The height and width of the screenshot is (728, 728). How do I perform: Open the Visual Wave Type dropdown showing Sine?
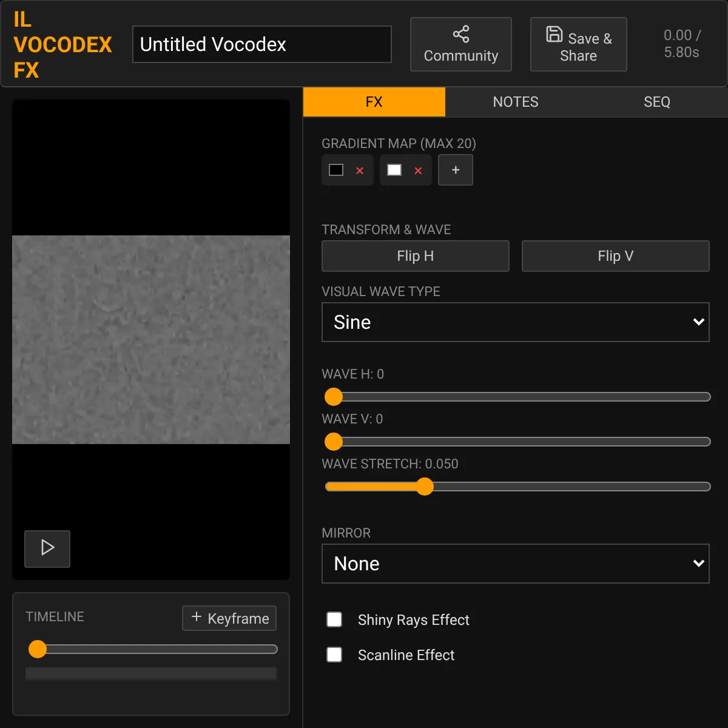pos(516,322)
